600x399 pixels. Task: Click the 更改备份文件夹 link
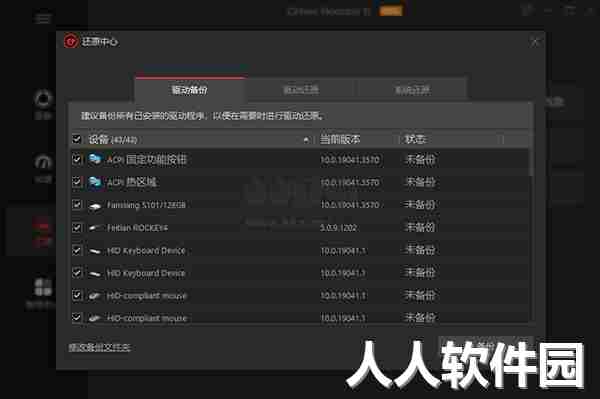point(99,347)
